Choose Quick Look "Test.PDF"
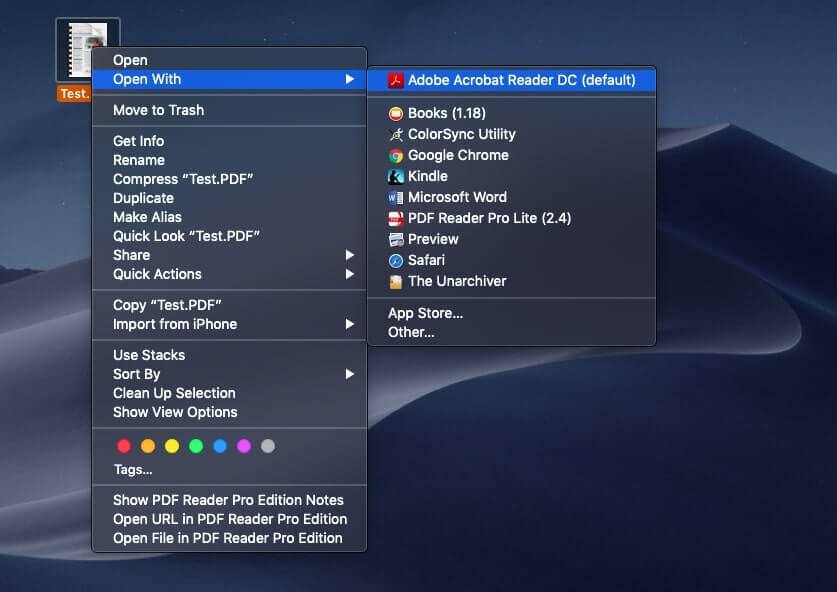 tap(230, 236)
